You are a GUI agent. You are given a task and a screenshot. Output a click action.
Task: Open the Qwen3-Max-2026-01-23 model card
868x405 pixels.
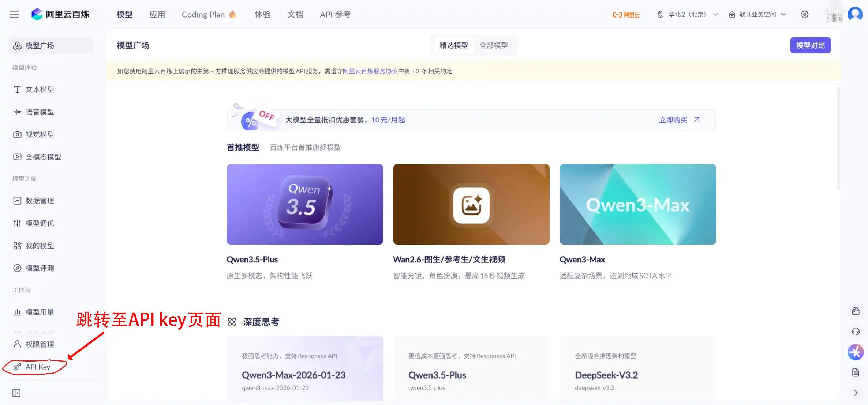click(x=305, y=368)
